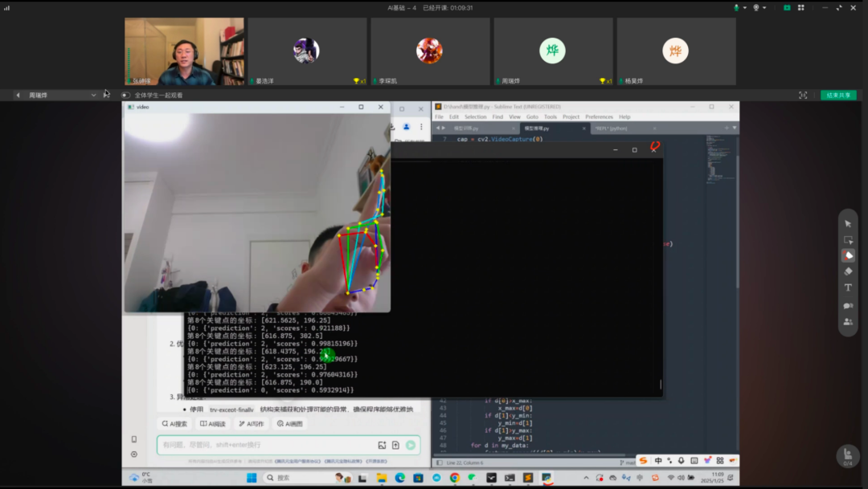Switch to the *REPL* [python] tab
This screenshot has width=868, height=489.
tap(611, 128)
